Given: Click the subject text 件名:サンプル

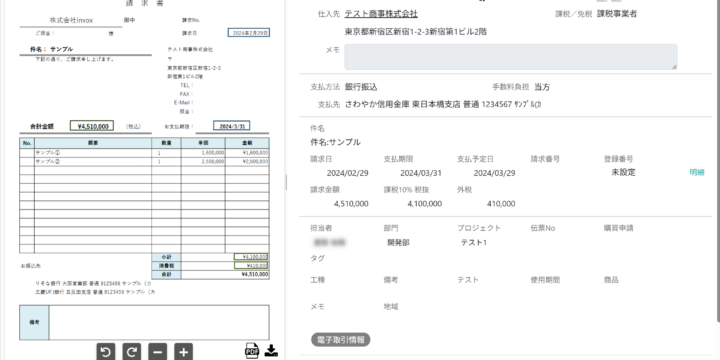Looking at the screenshot, I should click(x=336, y=142).
